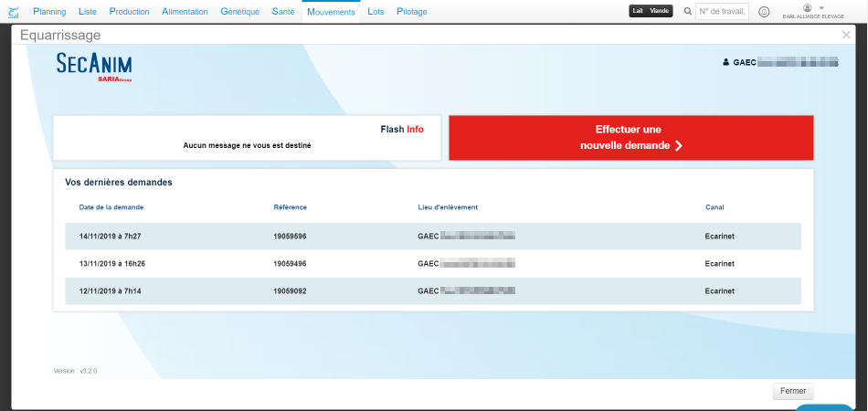Click 'Aucun message ne vous est destiné' text
Image resolution: width=868 pixels, height=411 pixels.
coord(247,145)
